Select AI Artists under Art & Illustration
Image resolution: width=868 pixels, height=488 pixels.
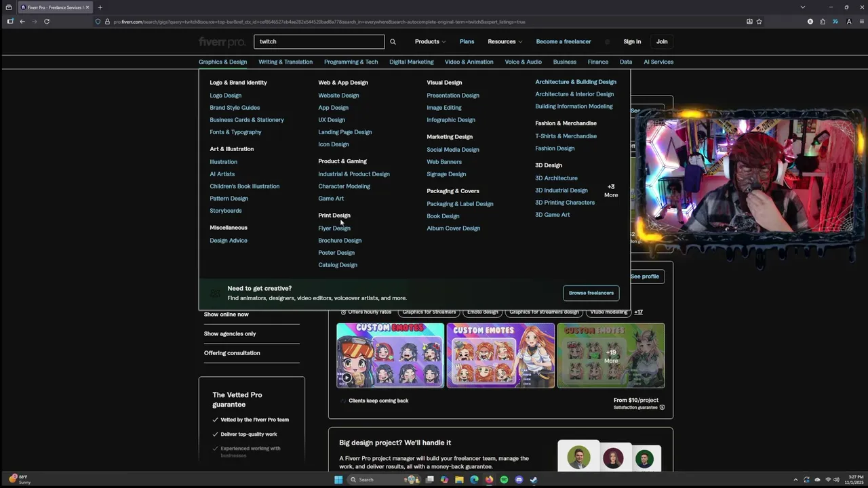click(x=222, y=174)
